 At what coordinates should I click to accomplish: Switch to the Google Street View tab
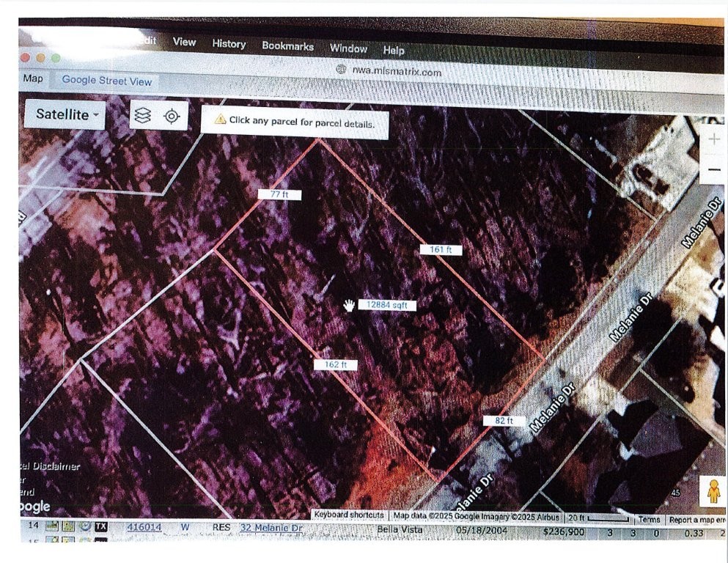click(106, 81)
